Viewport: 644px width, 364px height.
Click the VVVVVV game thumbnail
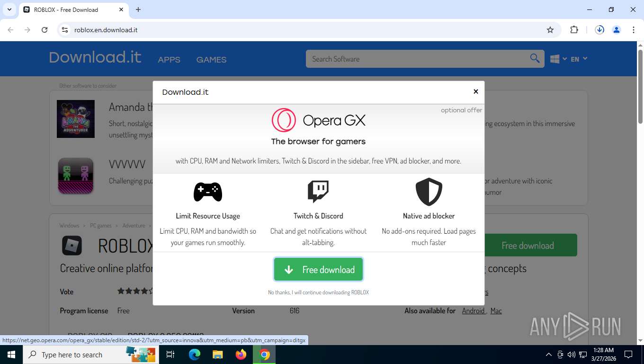(x=76, y=176)
